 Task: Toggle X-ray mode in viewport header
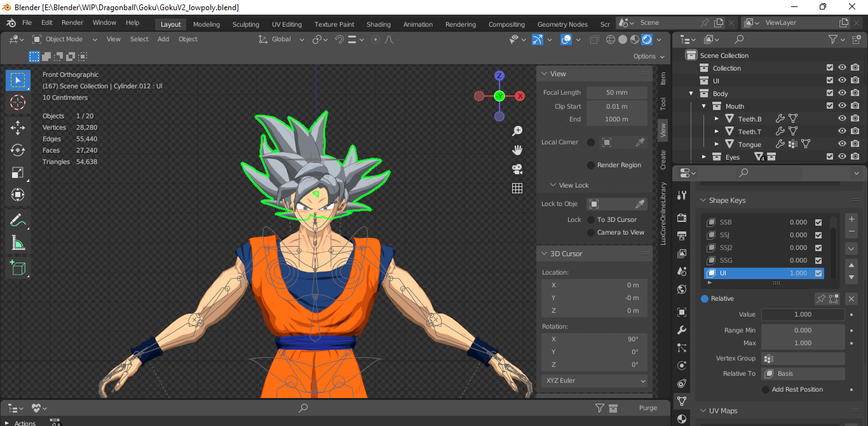tap(594, 39)
